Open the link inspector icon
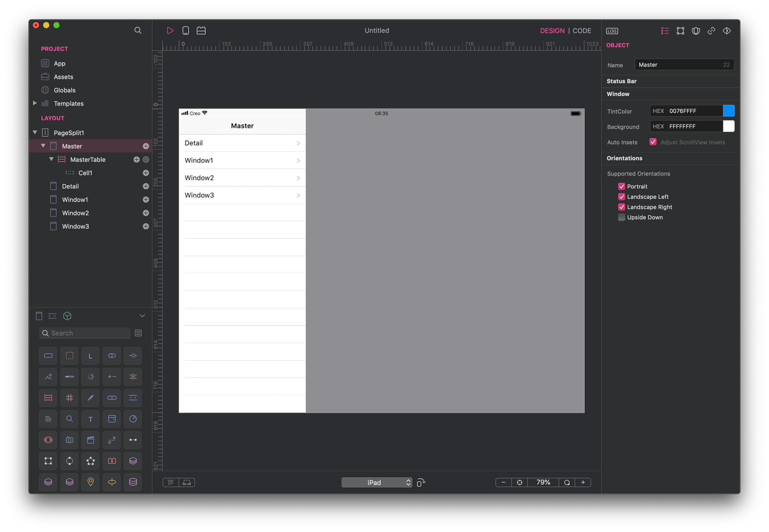Viewport: 769px width, 532px height. tap(711, 31)
